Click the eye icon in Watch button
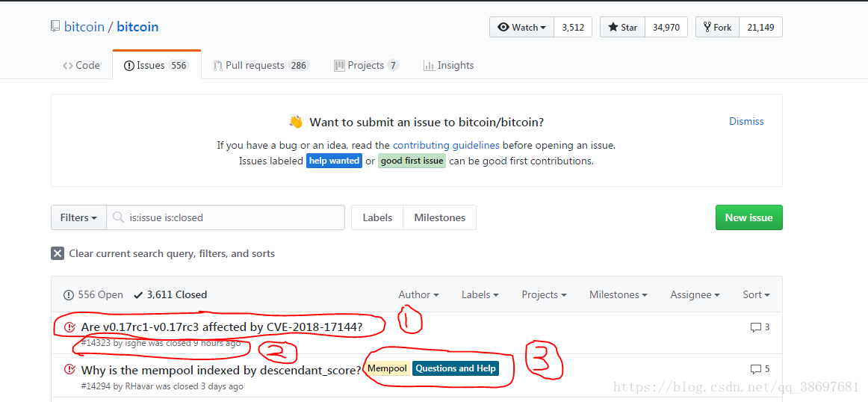 (503, 27)
